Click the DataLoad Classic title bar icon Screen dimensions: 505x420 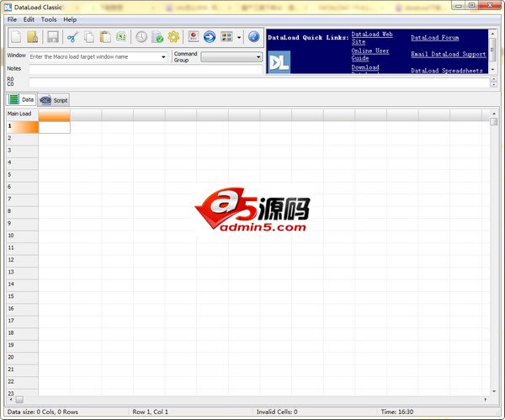click(8, 7)
